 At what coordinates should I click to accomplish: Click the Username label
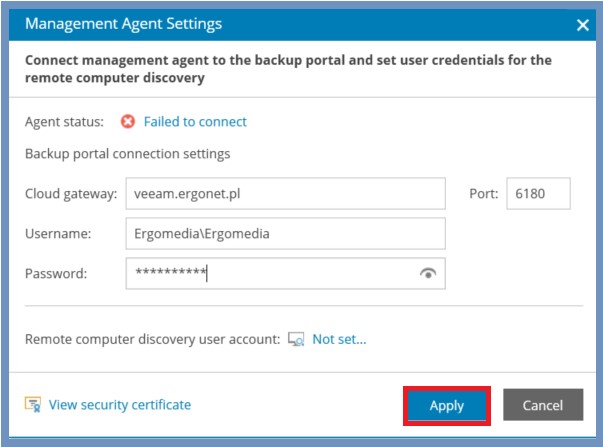58,234
